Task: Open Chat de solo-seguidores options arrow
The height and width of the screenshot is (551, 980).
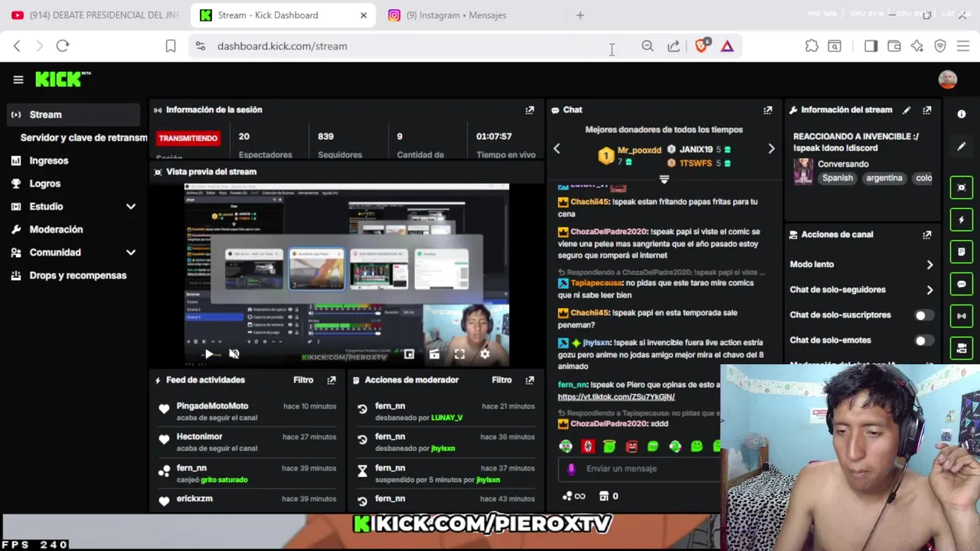Action: coord(929,290)
